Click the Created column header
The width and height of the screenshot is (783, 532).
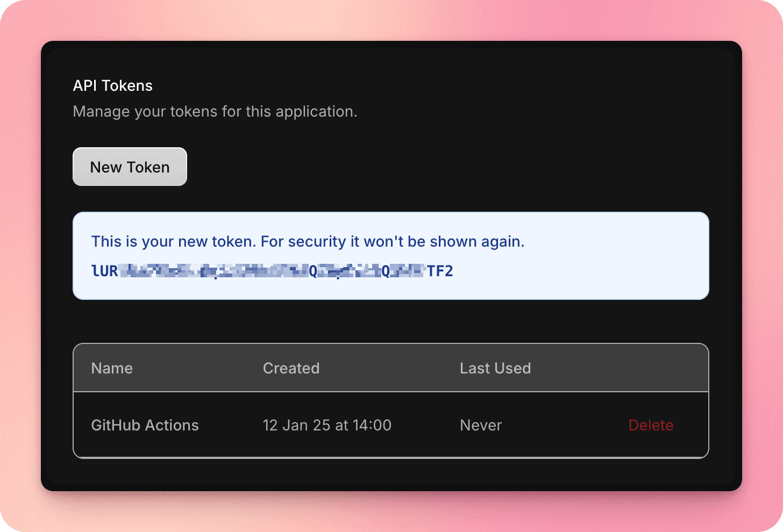(291, 368)
